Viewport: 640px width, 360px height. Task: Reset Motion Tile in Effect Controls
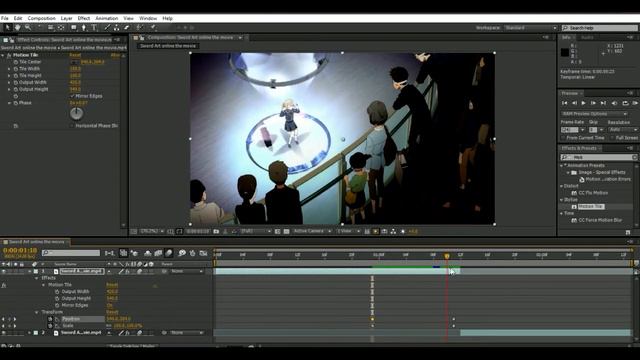(x=75, y=55)
